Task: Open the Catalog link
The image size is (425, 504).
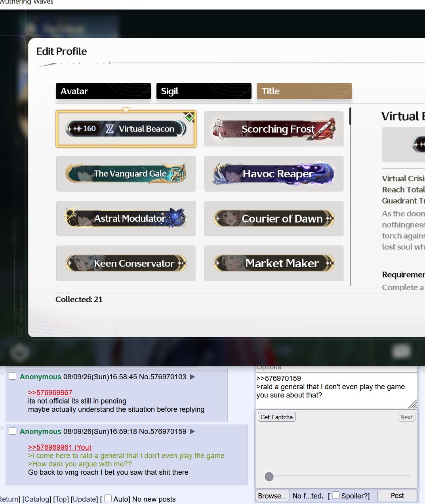Action: (x=37, y=499)
